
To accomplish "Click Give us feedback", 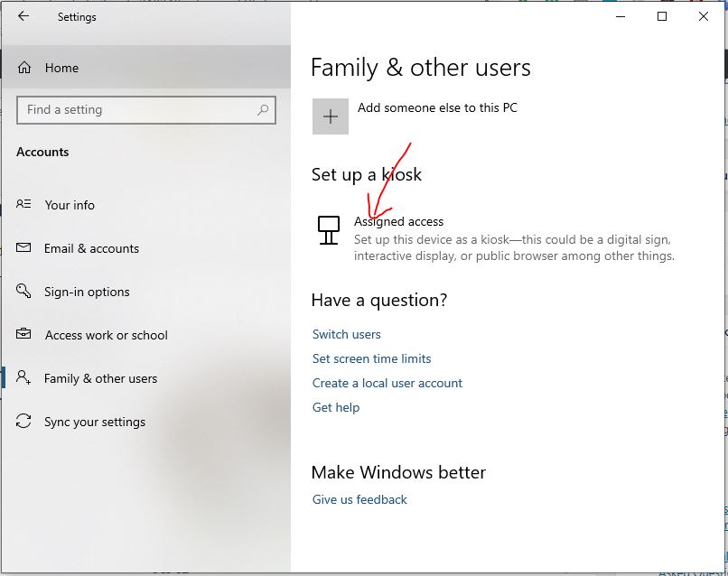I will point(359,499).
